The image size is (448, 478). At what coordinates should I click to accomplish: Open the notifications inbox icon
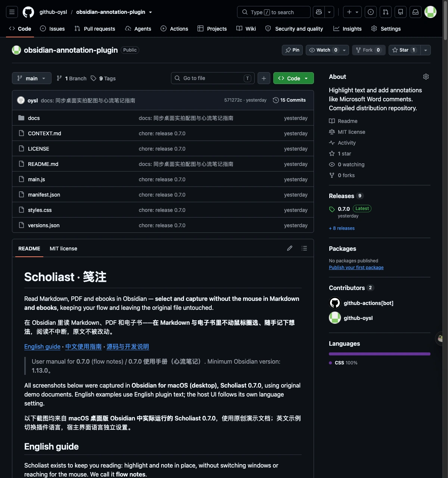pos(416,12)
